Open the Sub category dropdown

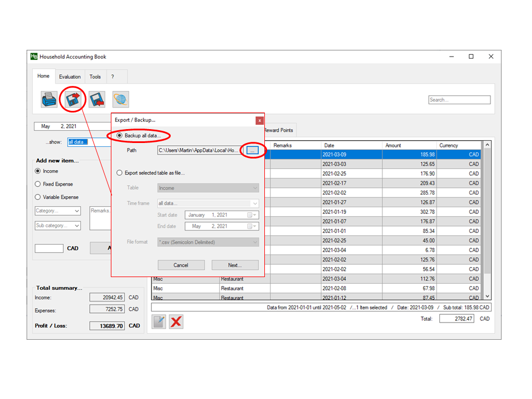(58, 226)
